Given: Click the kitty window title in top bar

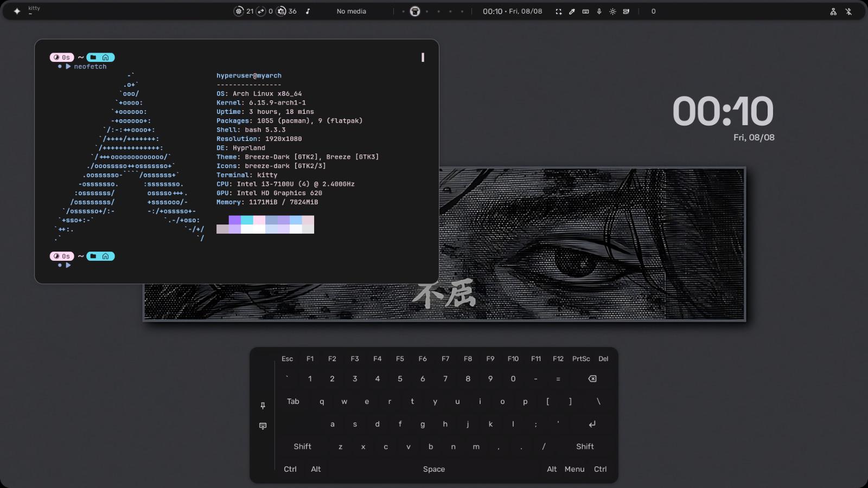Looking at the screenshot, I should (34, 8).
